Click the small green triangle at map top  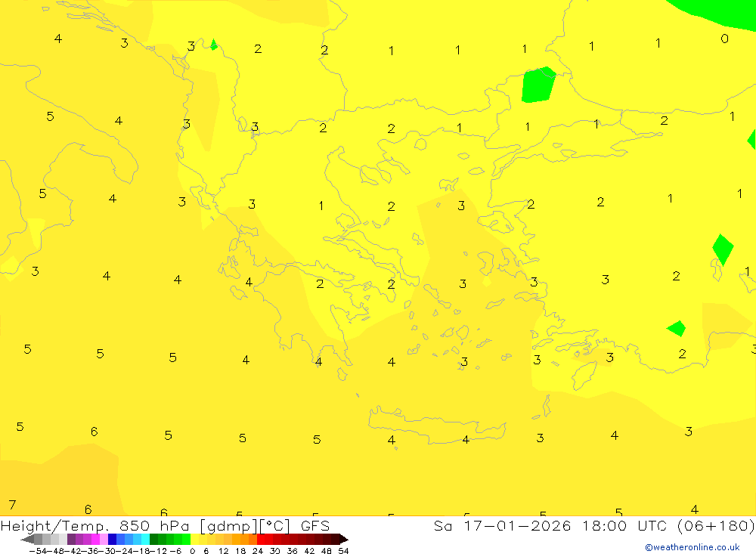click(214, 45)
